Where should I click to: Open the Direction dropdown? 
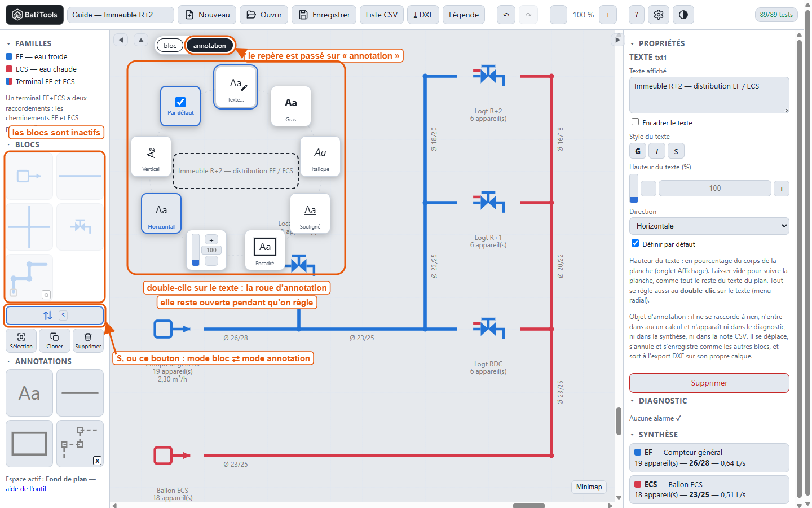[709, 226]
